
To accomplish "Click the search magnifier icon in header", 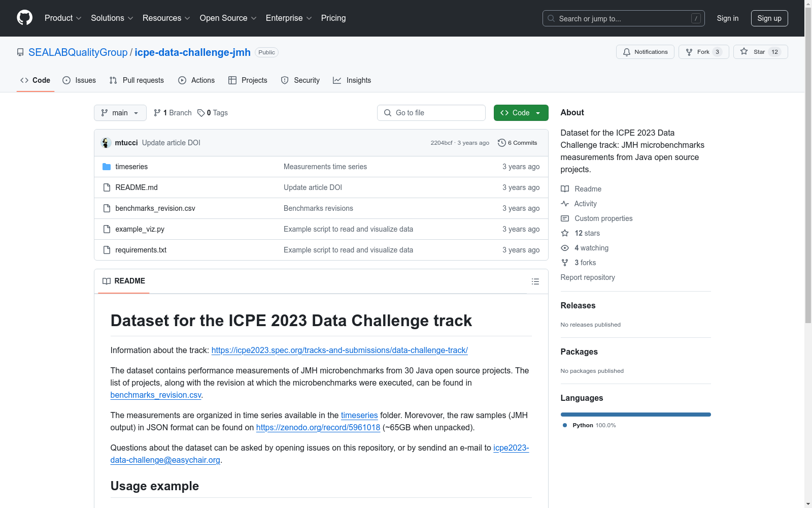I will pos(551,18).
